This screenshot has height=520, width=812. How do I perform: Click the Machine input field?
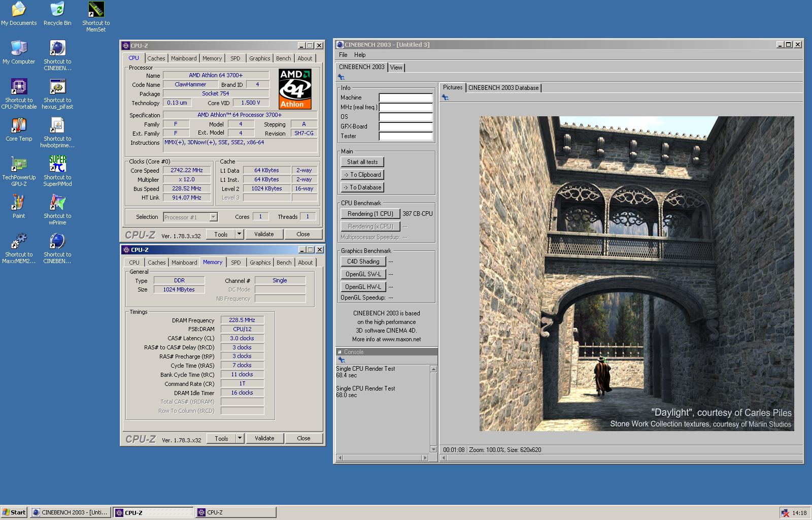click(405, 97)
